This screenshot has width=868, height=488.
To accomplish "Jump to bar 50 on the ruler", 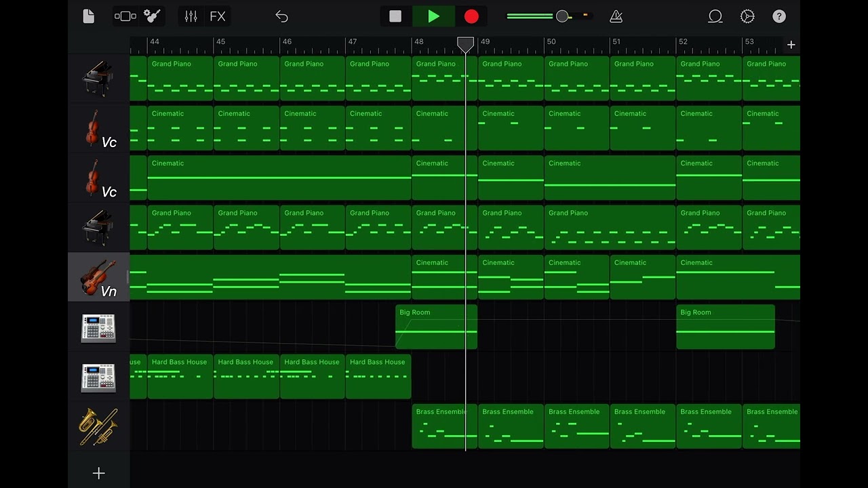I will click(551, 42).
